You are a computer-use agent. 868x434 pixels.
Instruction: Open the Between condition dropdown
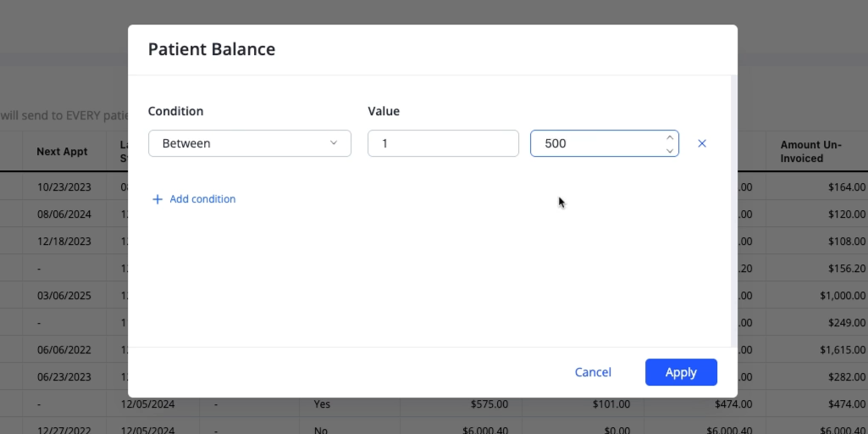click(250, 143)
